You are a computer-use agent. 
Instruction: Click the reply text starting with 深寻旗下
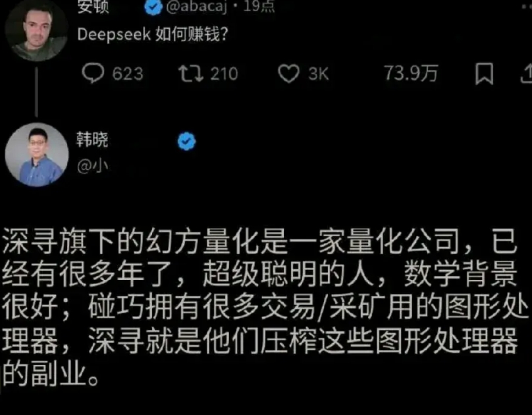click(x=265, y=308)
